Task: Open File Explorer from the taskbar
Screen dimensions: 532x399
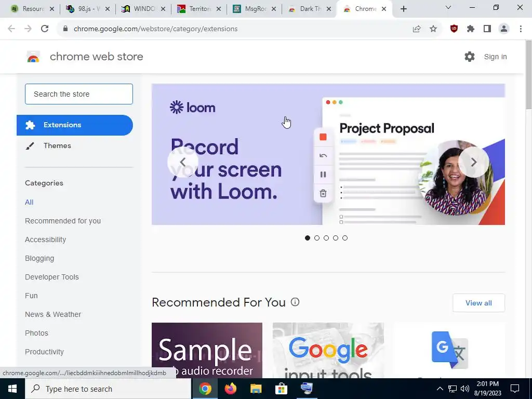Action: click(256, 389)
